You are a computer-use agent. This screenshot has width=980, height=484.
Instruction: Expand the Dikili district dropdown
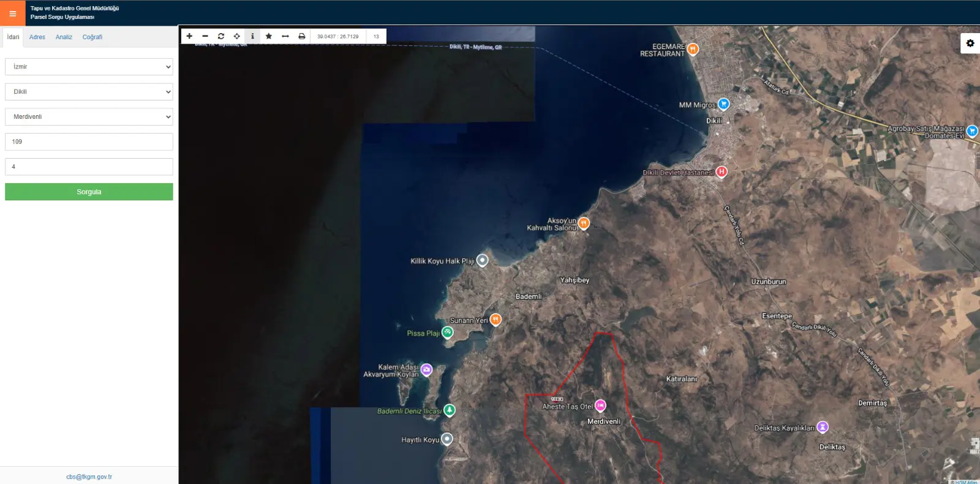point(89,92)
